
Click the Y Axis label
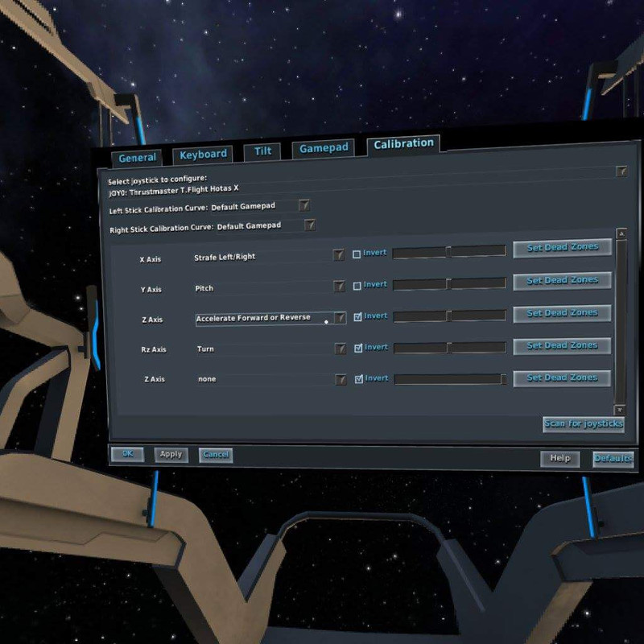pos(151,290)
